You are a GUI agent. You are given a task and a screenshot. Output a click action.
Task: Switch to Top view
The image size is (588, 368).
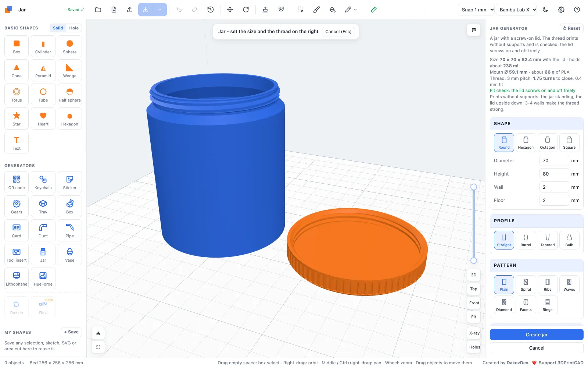pos(474,289)
